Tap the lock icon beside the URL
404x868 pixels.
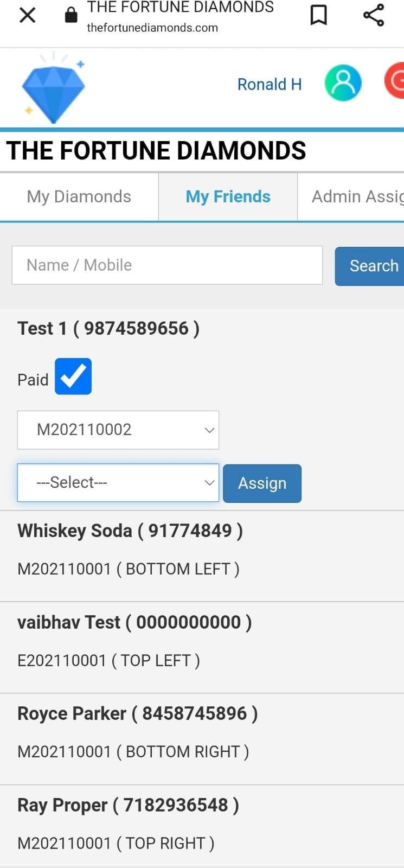[x=71, y=15]
